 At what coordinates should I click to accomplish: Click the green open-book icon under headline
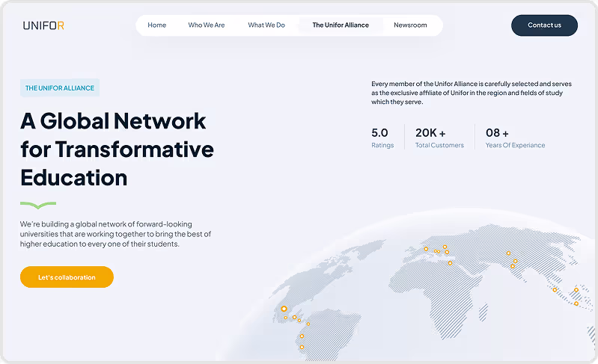(38, 206)
